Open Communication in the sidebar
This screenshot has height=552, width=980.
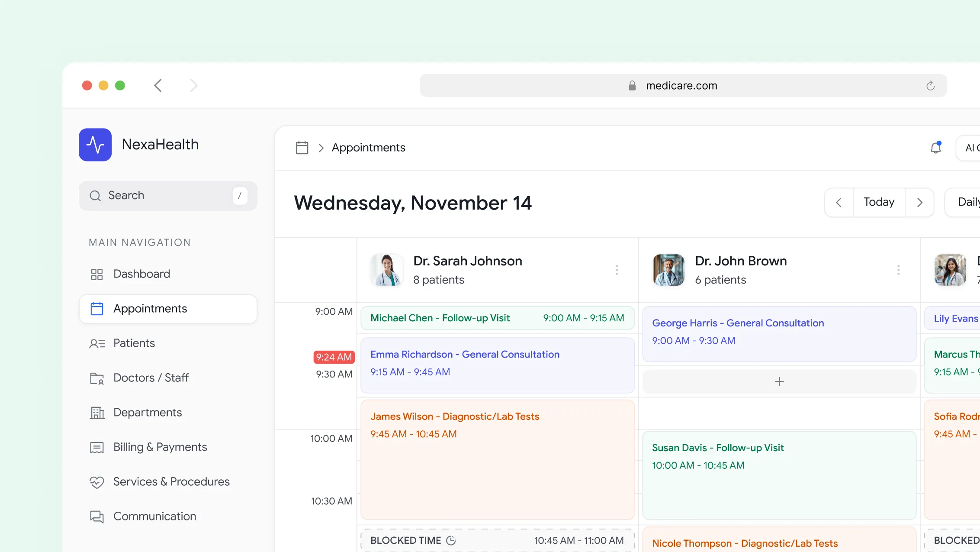click(154, 516)
